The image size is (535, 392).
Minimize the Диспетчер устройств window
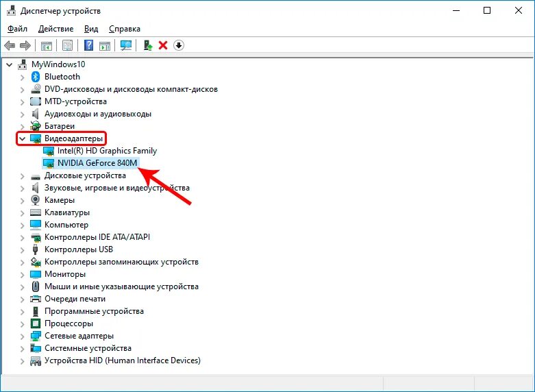[456, 10]
